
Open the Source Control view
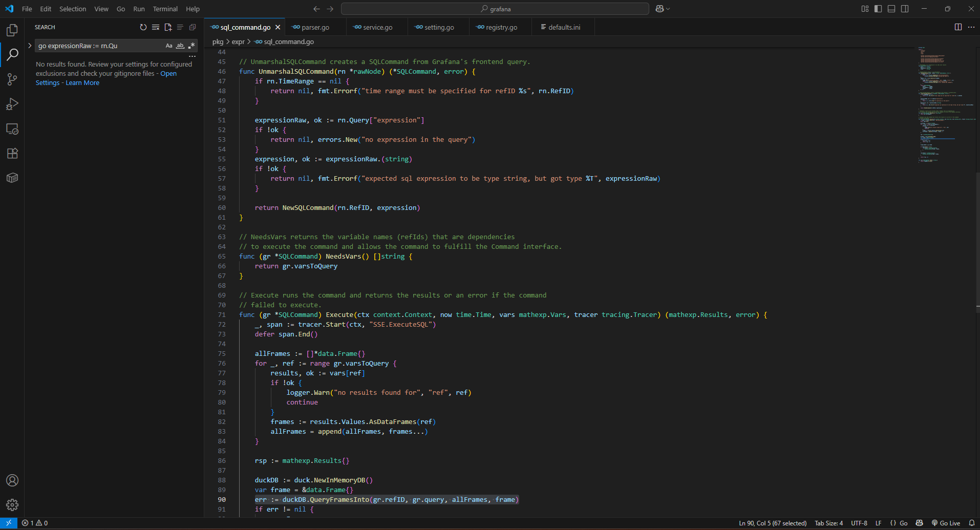(12, 79)
